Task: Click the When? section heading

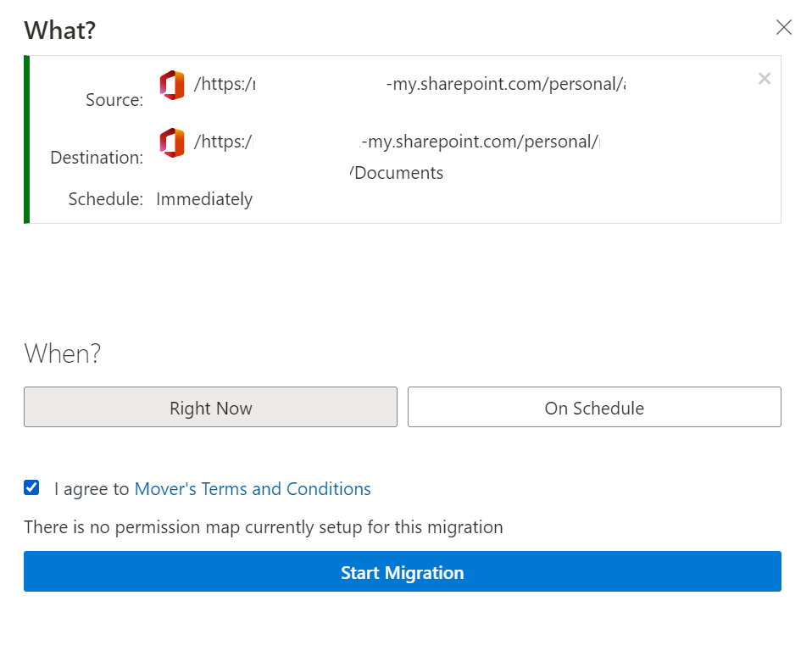Action: [63, 353]
